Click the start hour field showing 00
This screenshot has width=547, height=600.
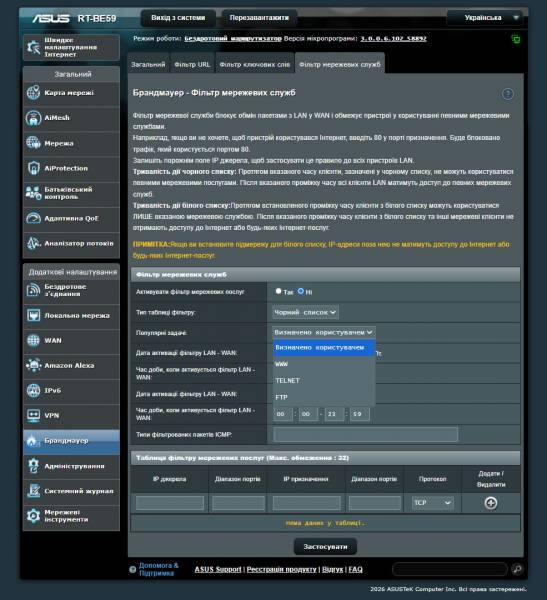coord(282,414)
